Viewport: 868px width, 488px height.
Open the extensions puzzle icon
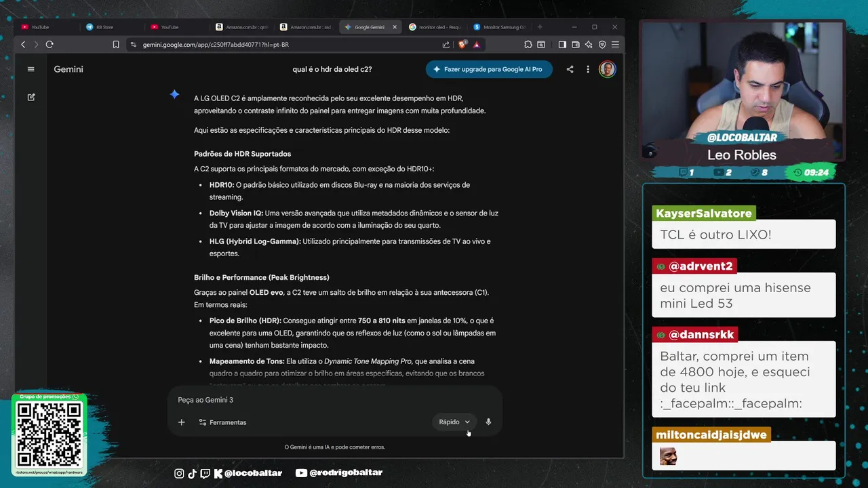[528, 45]
